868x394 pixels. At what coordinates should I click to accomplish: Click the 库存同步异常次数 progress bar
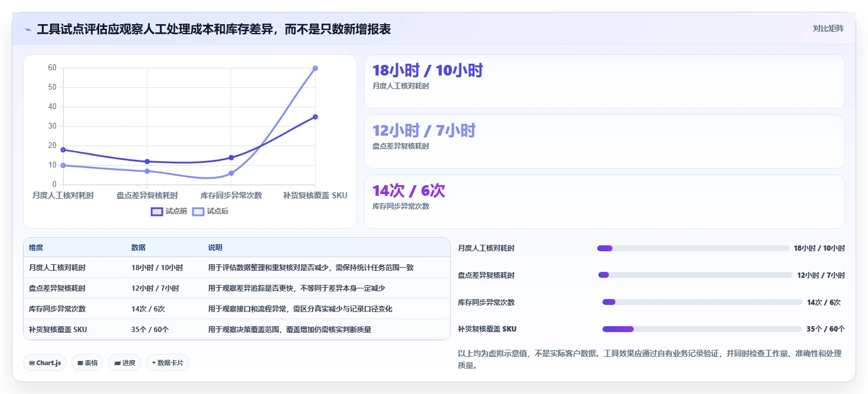tap(702, 302)
